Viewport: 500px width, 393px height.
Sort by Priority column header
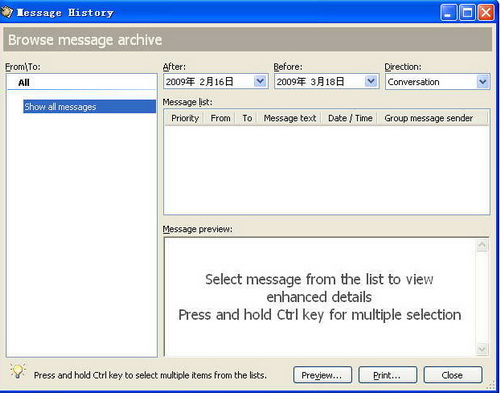coord(185,118)
